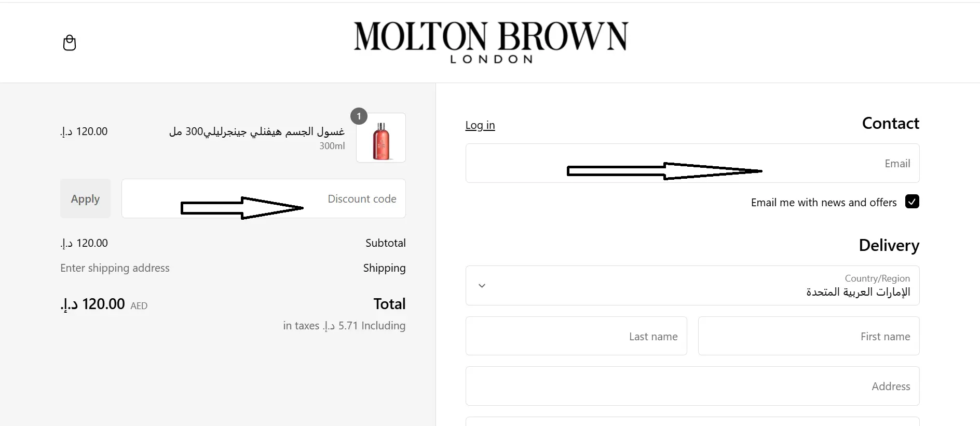Screen dimensions: 980x426
Task: Click the Apply discount button
Action: [86, 198]
